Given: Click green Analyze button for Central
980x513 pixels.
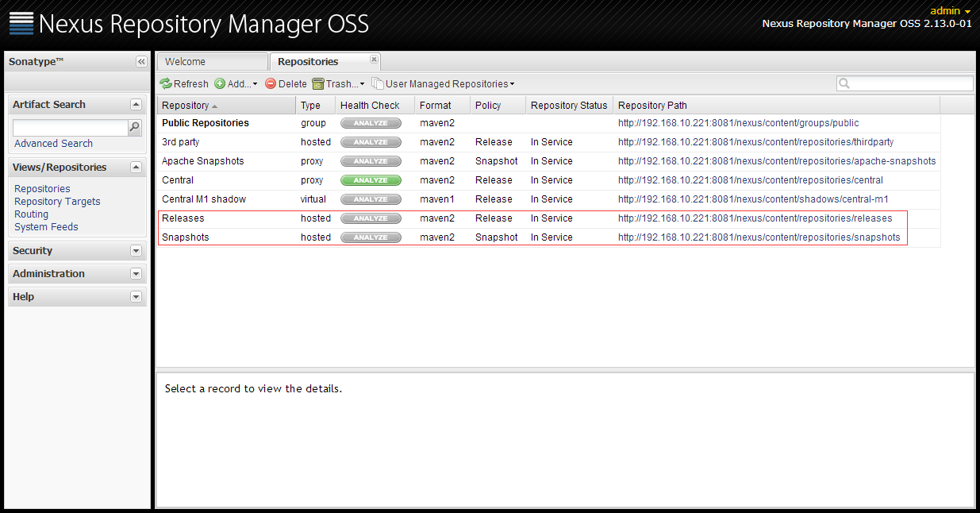Looking at the screenshot, I should (x=371, y=180).
